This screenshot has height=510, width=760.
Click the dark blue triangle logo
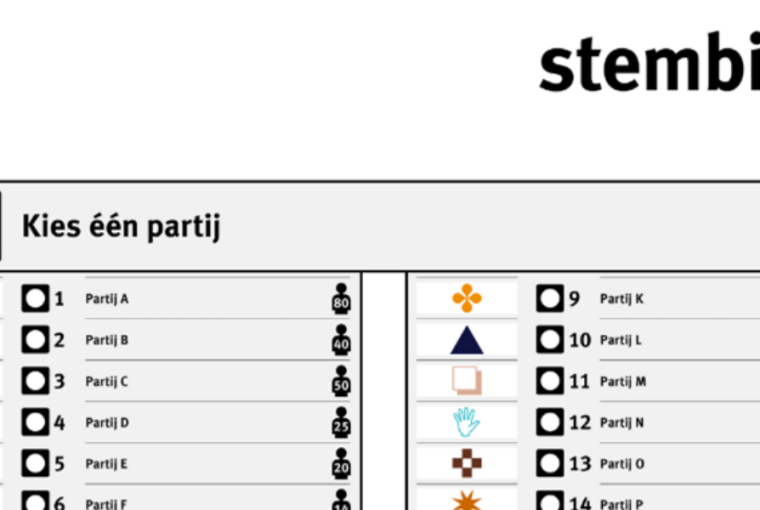click(x=467, y=340)
